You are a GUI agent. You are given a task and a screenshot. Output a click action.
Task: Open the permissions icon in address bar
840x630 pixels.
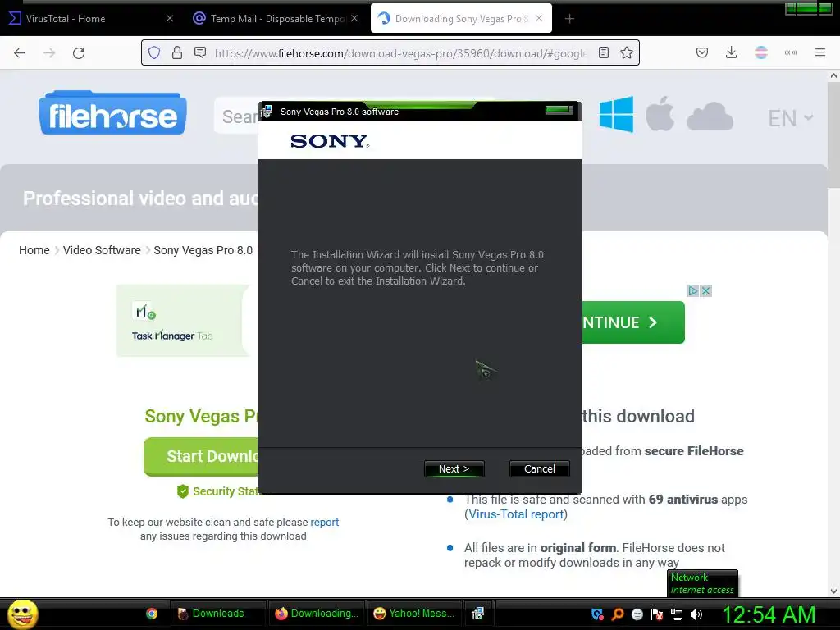pos(200,52)
